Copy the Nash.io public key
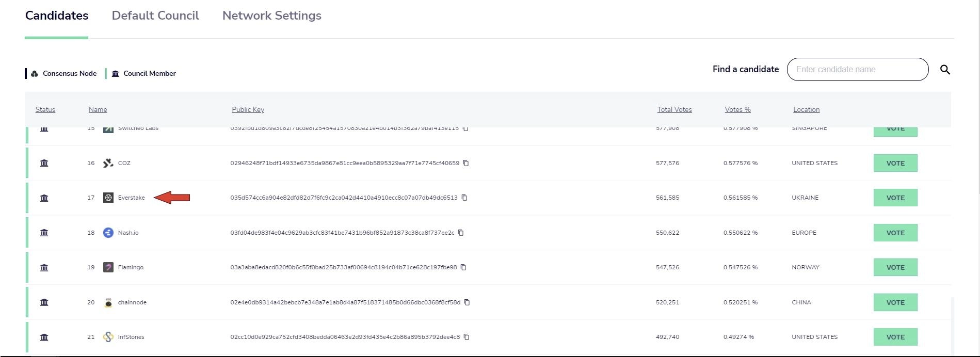 pos(461,233)
